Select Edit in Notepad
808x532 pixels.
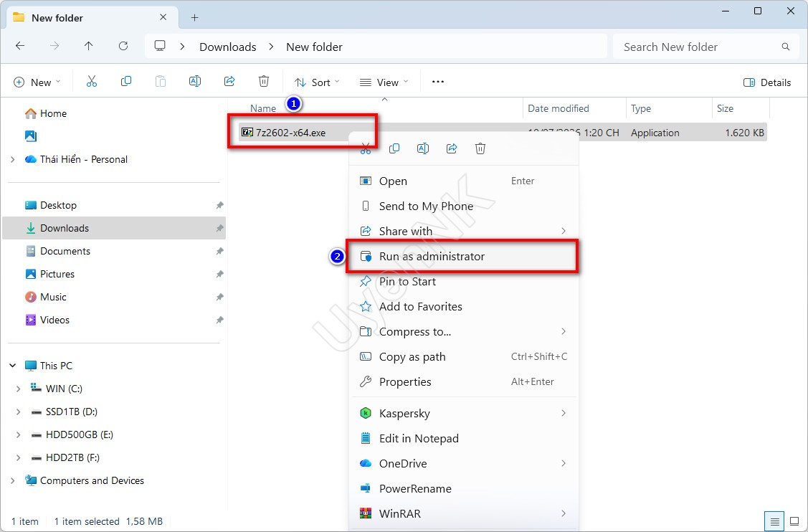tap(464, 438)
